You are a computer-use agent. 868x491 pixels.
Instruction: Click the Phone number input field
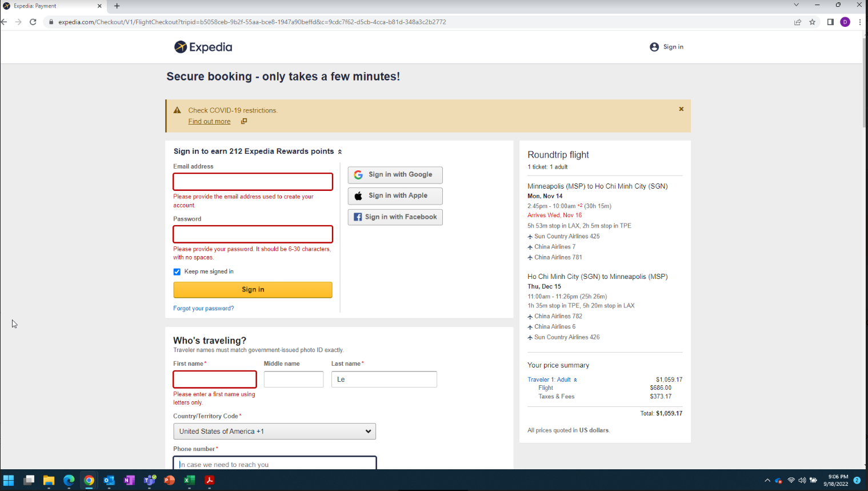click(x=274, y=463)
